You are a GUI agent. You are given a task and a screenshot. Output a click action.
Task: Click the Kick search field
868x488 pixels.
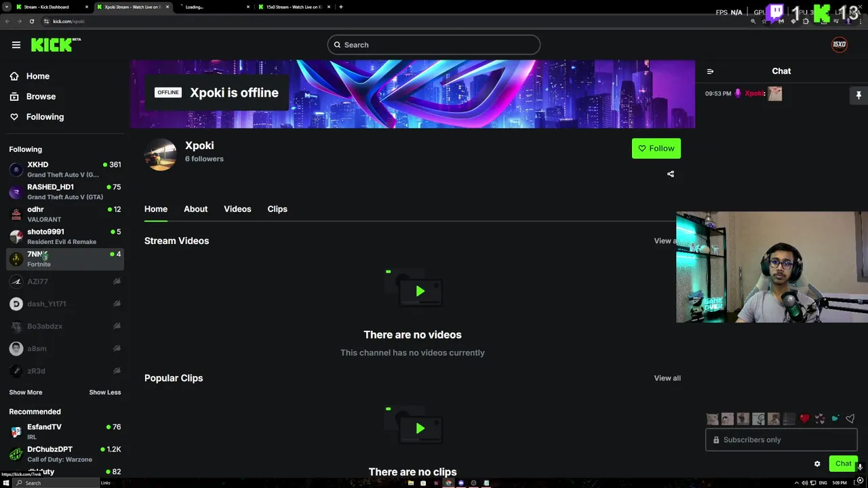(x=434, y=45)
